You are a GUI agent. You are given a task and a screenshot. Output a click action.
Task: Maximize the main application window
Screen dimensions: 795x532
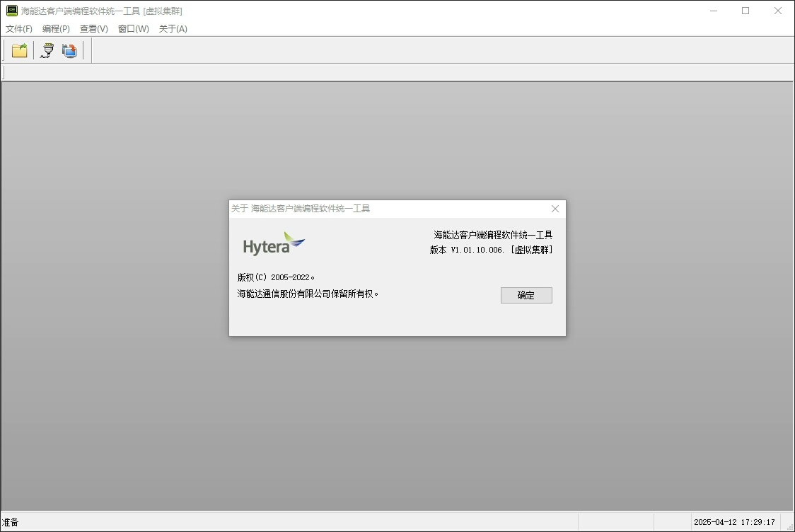click(745, 11)
